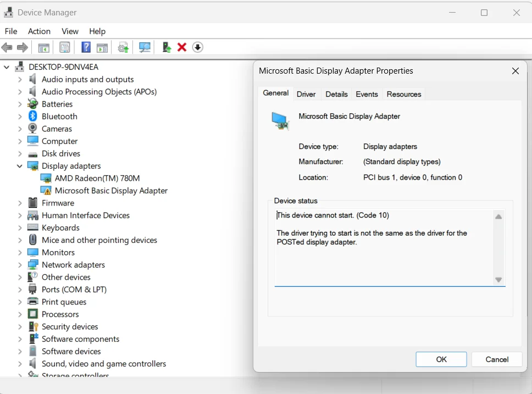Open the Properties toolbar icon
This screenshot has width=532, height=394.
tap(64, 47)
